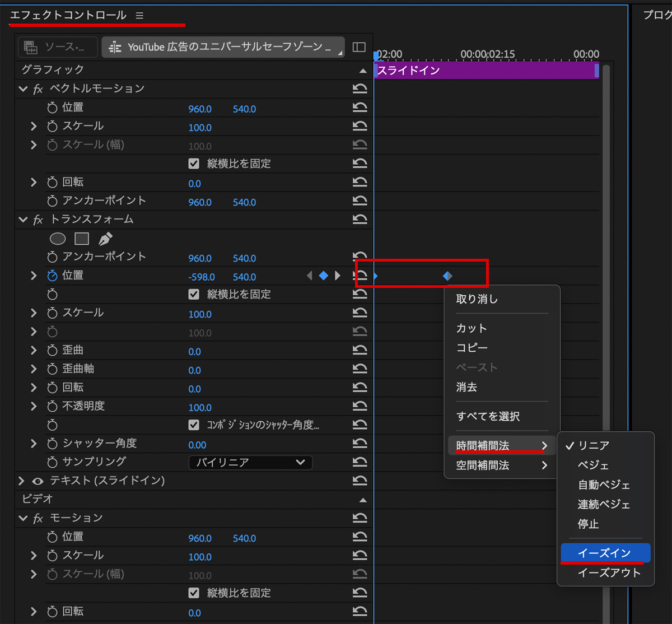The width and height of the screenshot is (672, 624).
Task: Create 4-point polygon mask under トランスフォーム
Action: click(82, 239)
